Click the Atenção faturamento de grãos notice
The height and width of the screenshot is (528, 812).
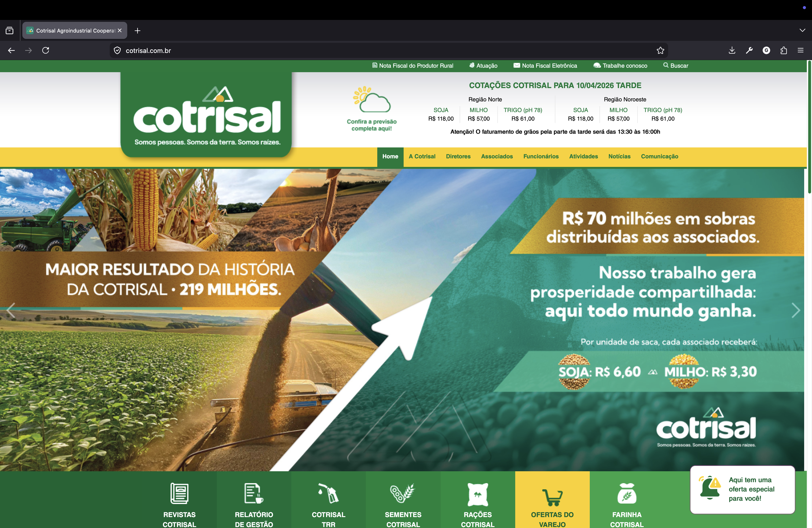pos(555,132)
